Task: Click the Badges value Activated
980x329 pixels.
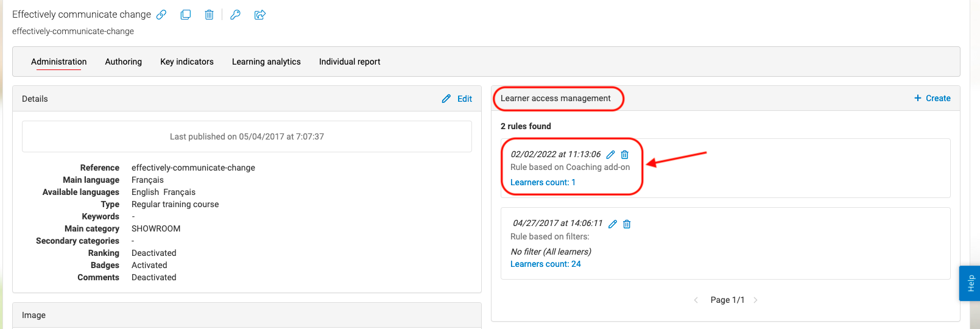Action: (x=149, y=265)
